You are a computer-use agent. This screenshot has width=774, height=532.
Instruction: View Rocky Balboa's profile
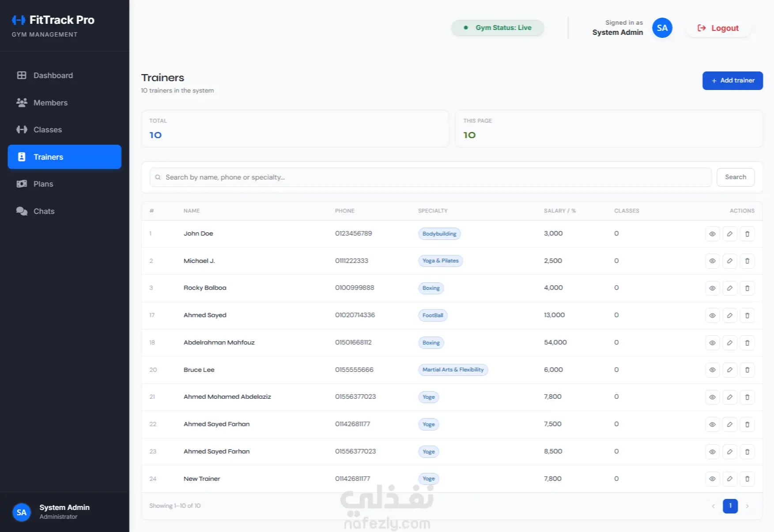point(712,288)
